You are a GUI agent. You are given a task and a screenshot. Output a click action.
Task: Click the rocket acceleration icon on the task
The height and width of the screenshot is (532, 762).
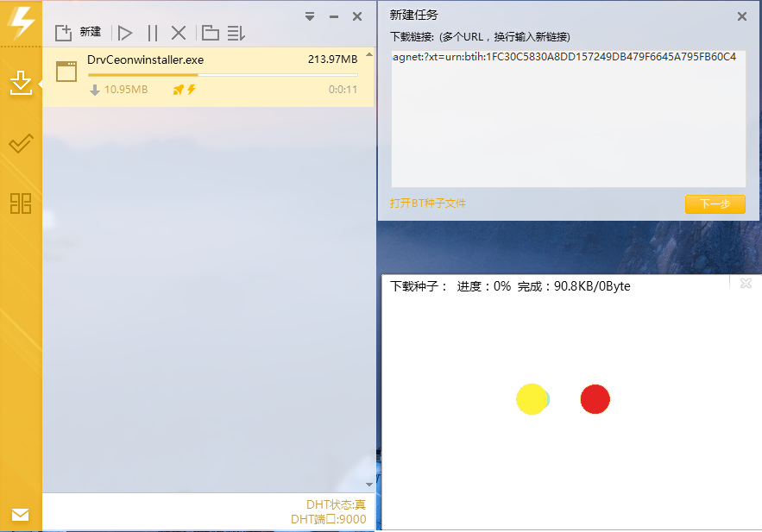[x=179, y=90]
